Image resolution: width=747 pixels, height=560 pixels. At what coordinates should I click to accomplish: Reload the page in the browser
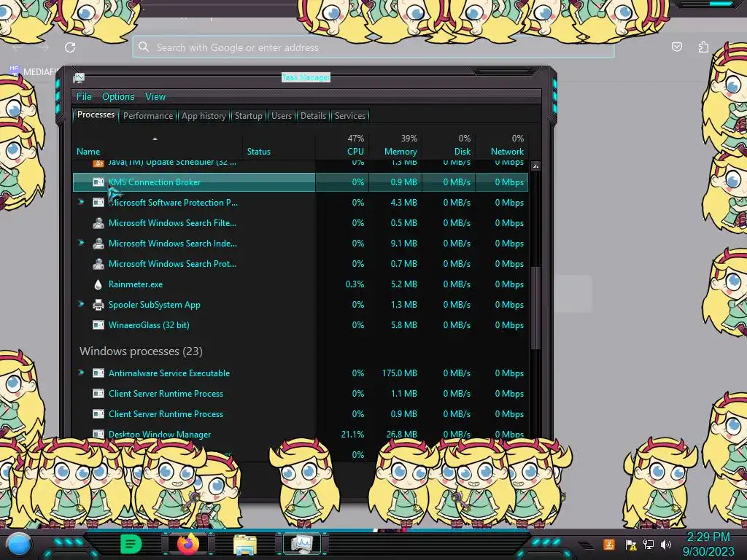click(x=70, y=47)
